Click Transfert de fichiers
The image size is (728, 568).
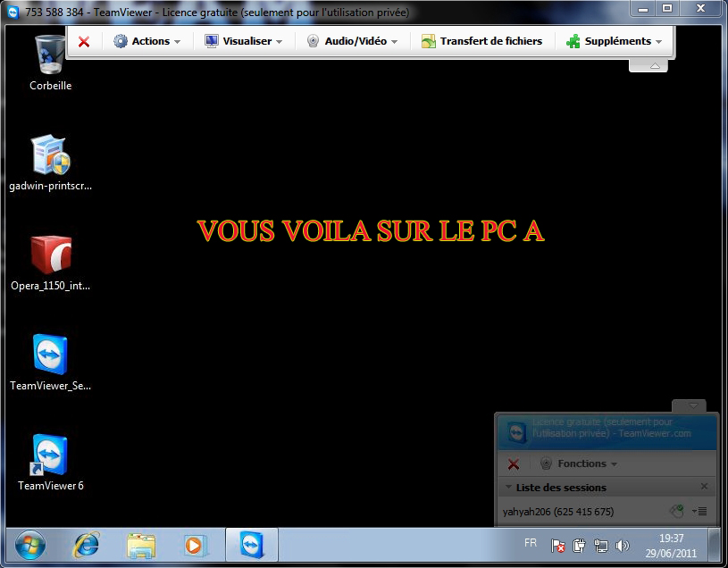(x=482, y=41)
